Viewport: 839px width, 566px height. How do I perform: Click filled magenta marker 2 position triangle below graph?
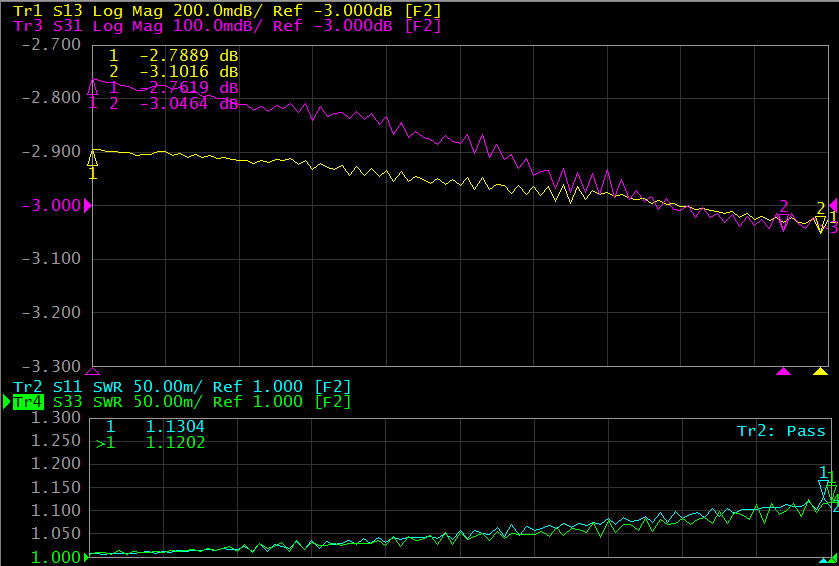[783, 371]
